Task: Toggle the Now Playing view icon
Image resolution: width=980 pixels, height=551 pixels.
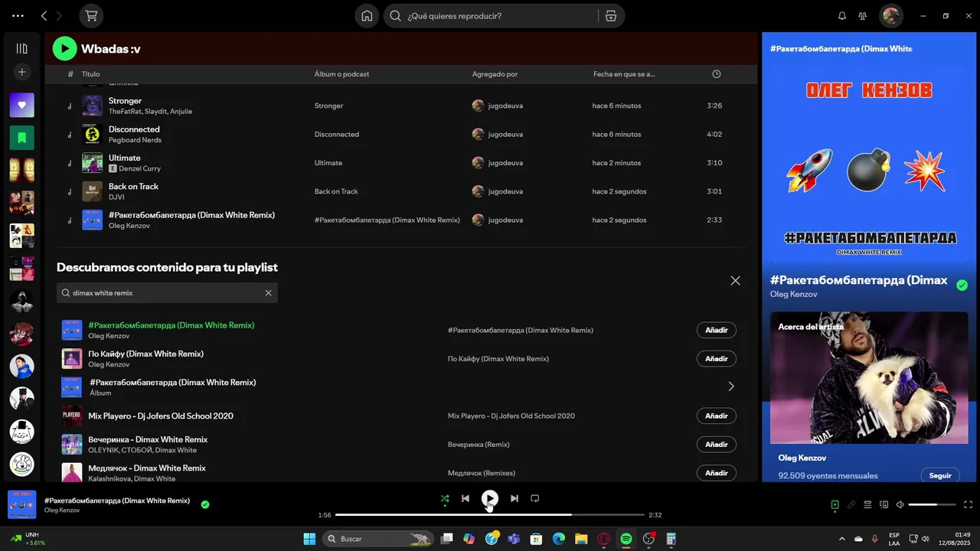Action: [x=835, y=504]
